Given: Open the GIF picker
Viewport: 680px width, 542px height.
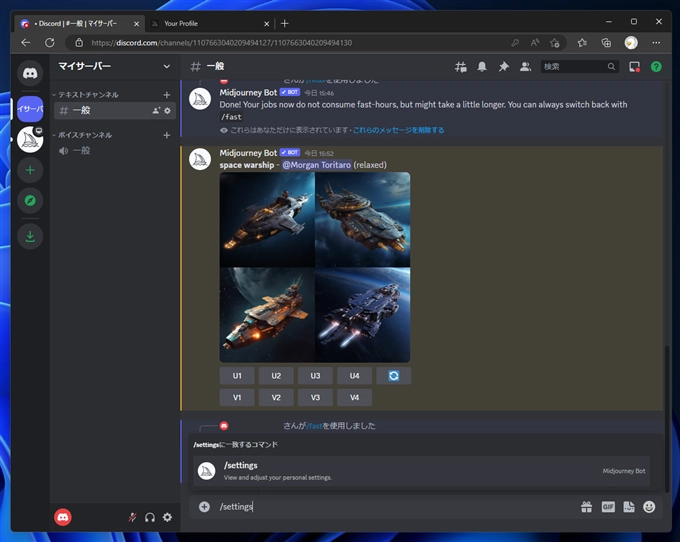Looking at the screenshot, I should tap(608, 506).
